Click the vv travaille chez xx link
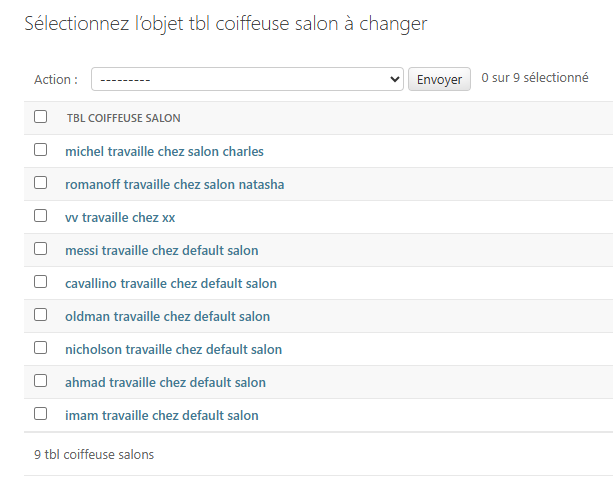The image size is (613, 482). tap(120, 217)
